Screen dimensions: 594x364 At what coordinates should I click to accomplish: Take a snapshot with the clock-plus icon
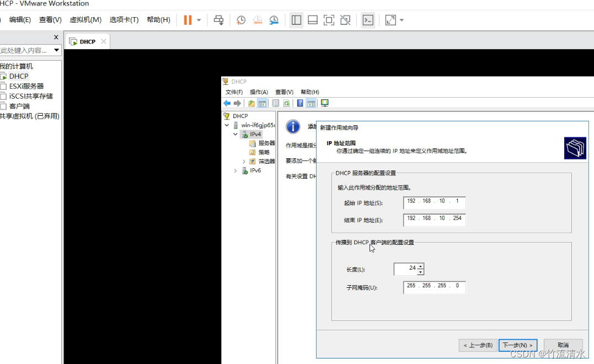[241, 20]
